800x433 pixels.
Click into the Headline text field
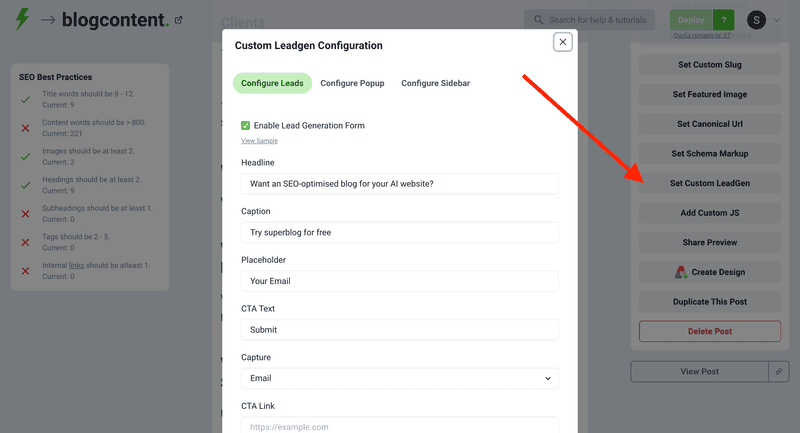399,184
